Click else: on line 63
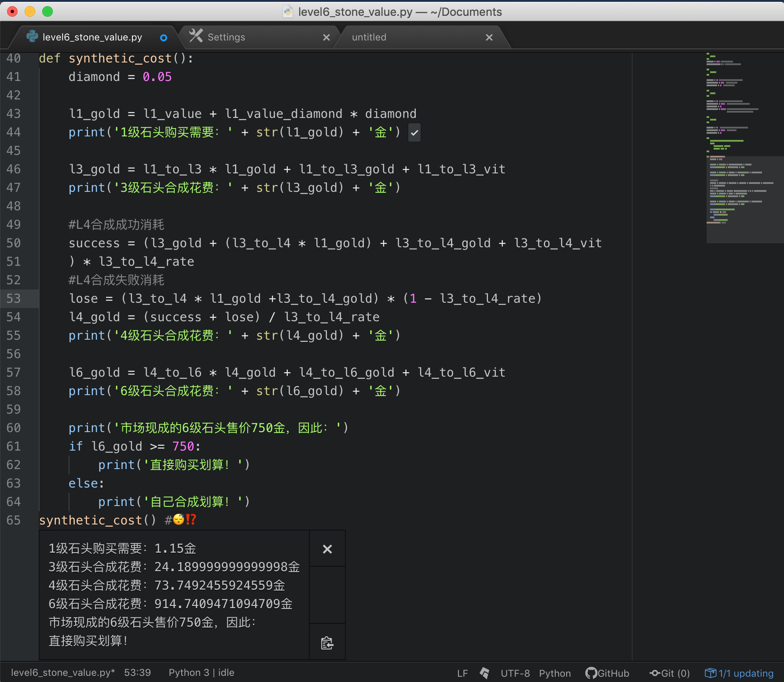 [x=86, y=483]
